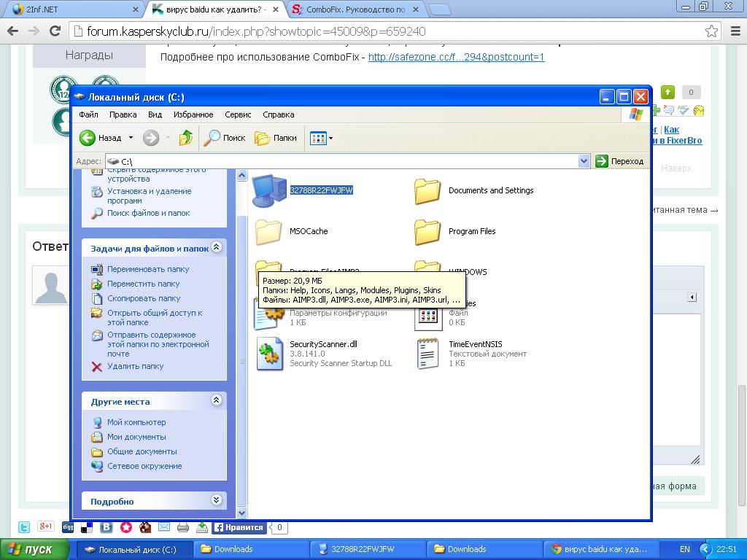Collapse the file and folder tasks panel
The width and height of the screenshot is (747, 560).
point(216,248)
